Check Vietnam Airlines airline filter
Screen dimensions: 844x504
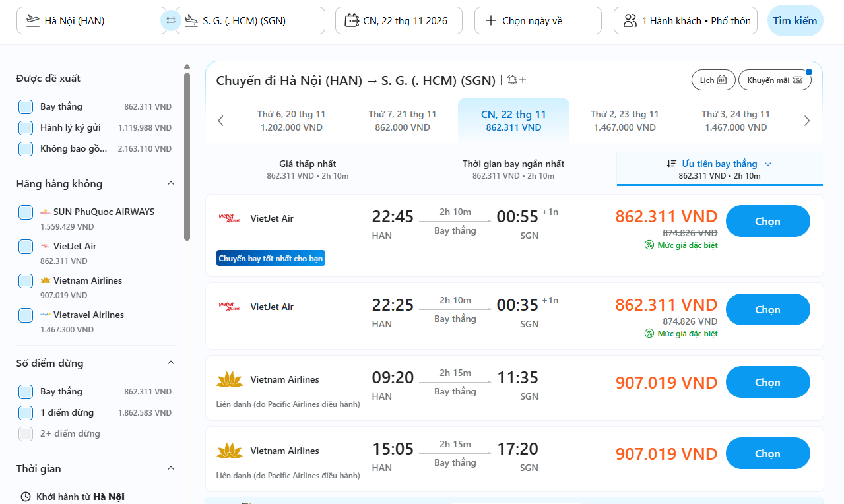[x=26, y=280]
